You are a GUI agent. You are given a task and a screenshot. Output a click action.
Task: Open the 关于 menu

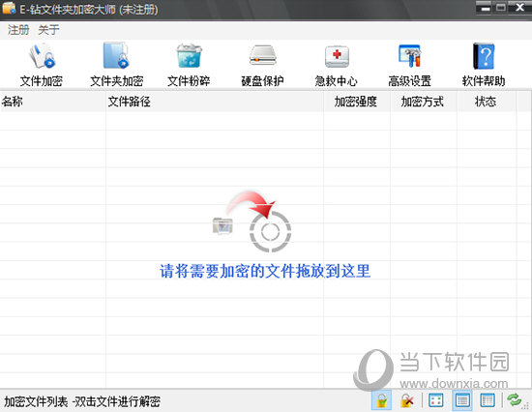point(48,30)
